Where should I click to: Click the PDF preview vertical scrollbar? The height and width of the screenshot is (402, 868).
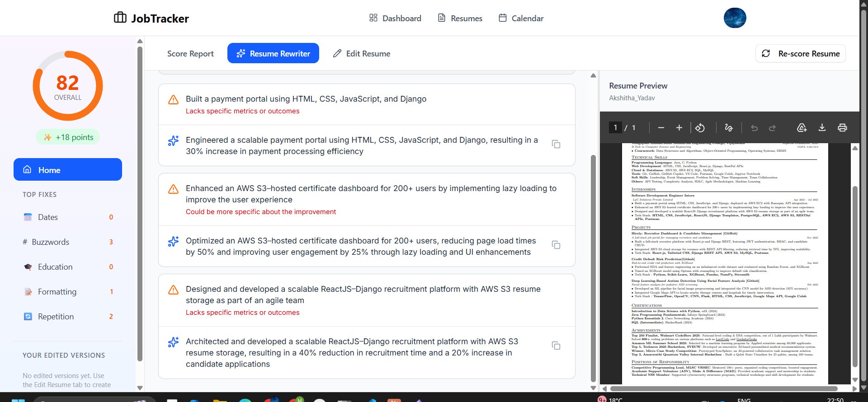tap(855, 276)
